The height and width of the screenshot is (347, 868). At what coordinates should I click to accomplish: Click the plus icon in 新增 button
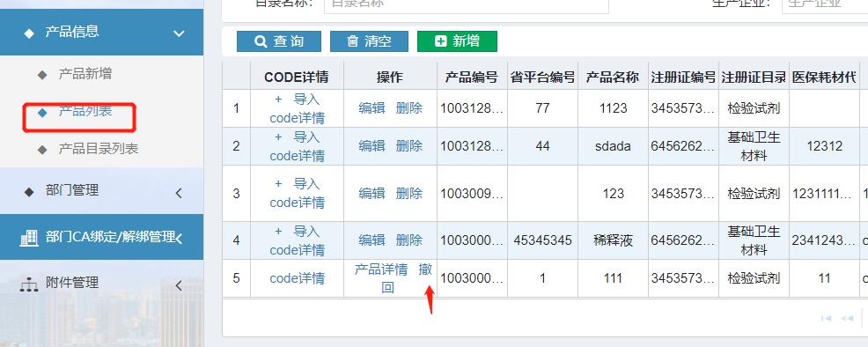click(441, 41)
